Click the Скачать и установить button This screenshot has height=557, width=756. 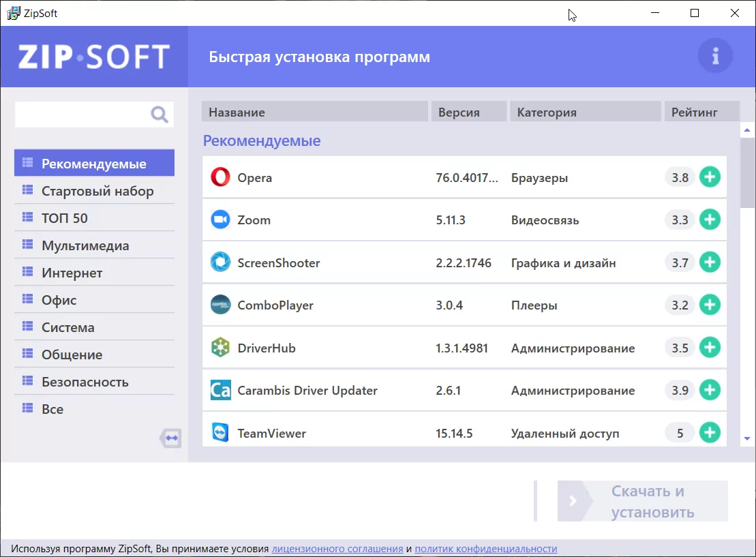pyautogui.click(x=643, y=501)
